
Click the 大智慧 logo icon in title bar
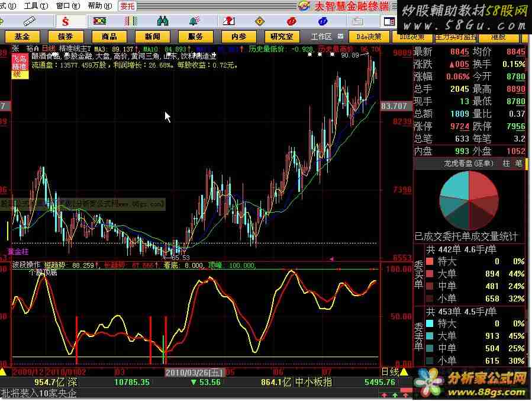point(304,6)
